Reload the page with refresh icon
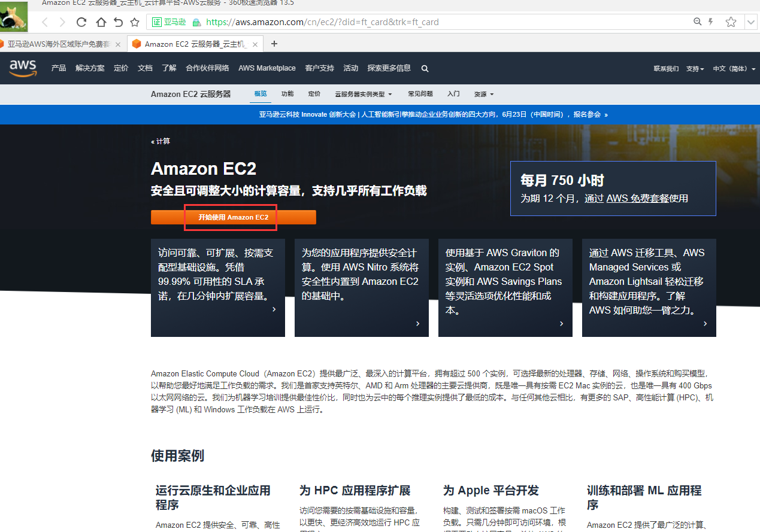Image resolution: width=760 pixels, height=532 pixels. (x=81, y=22)
